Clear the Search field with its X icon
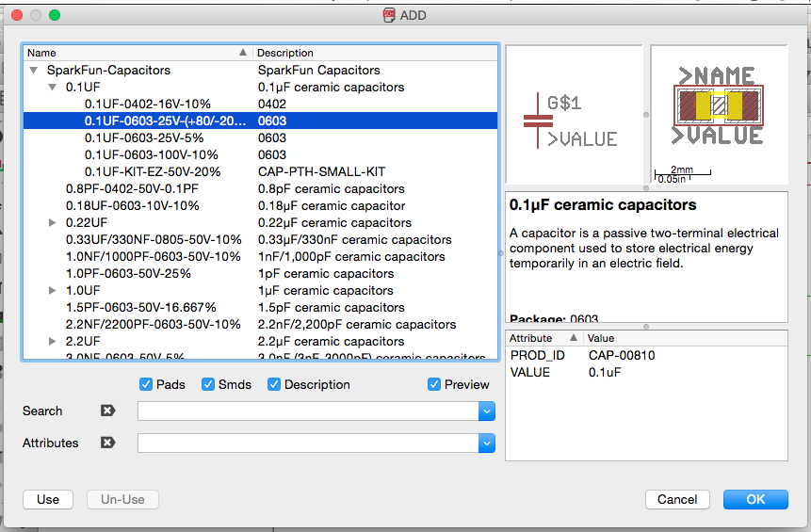 pyautogui.click(x=107, y=411)
